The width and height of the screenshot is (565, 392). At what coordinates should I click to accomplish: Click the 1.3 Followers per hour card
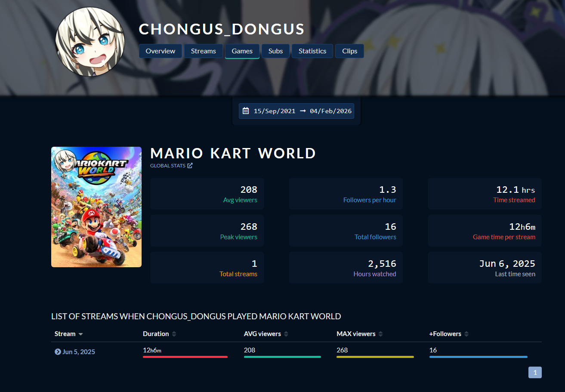[x=346, y=194]
